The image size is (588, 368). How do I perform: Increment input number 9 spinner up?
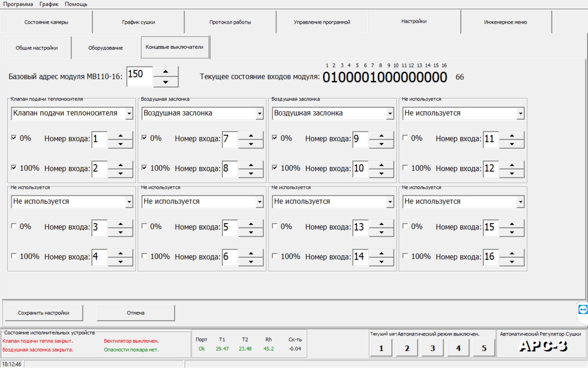381,136
